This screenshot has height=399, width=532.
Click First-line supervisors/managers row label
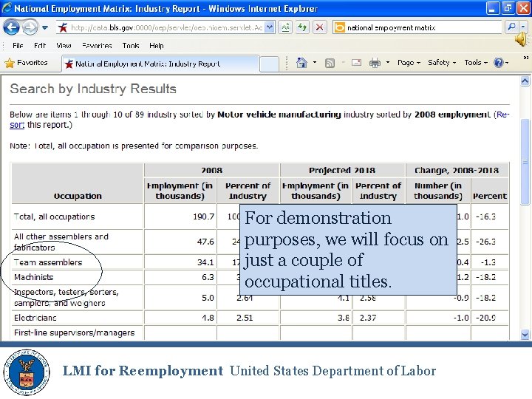point(75,332)
